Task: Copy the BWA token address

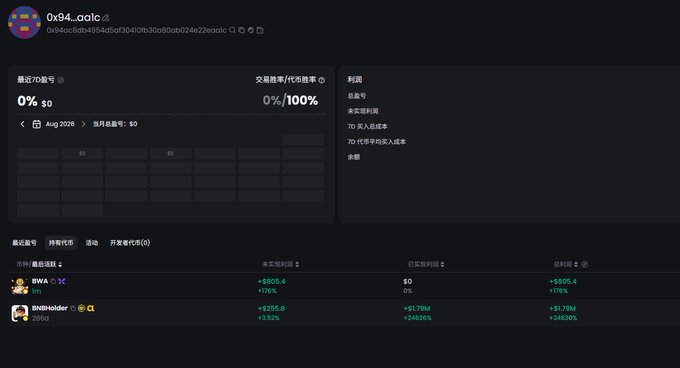Action: tap(53, 281)
